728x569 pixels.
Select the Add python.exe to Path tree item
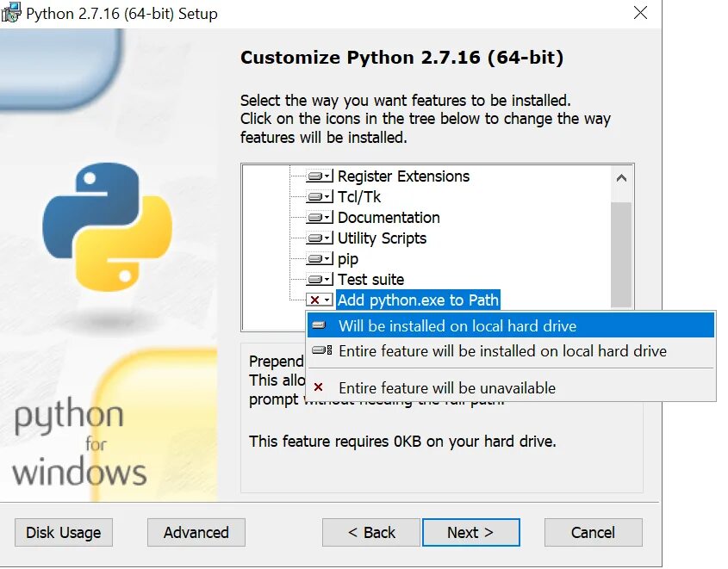tap(418, 300)
